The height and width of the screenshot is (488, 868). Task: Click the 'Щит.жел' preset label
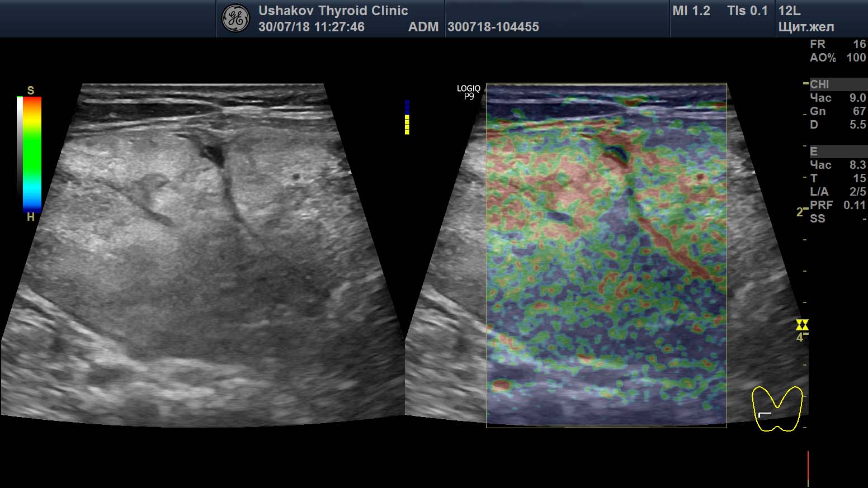[806, 27]
